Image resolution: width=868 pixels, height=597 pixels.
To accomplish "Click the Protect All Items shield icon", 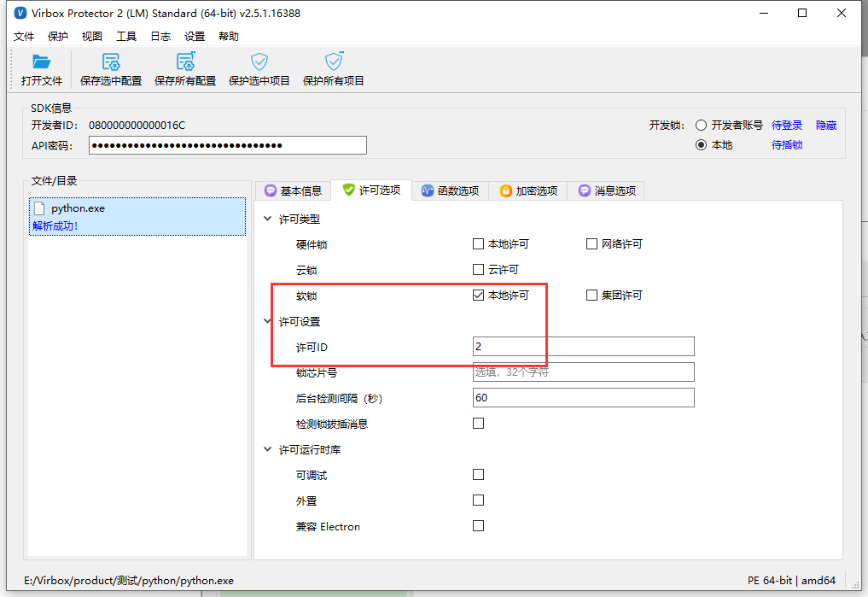I will coord(334,61).
